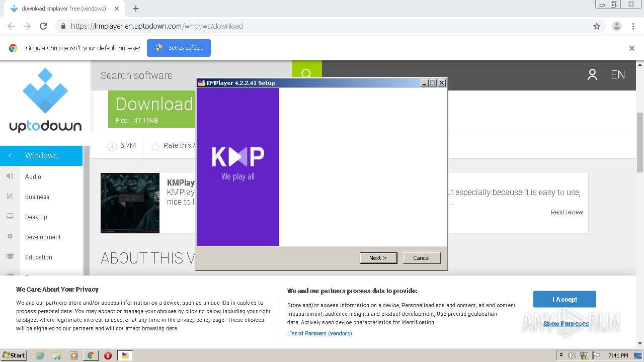644x362 pixels.
Task: Click the green Download button
Action: click(151, 109)
